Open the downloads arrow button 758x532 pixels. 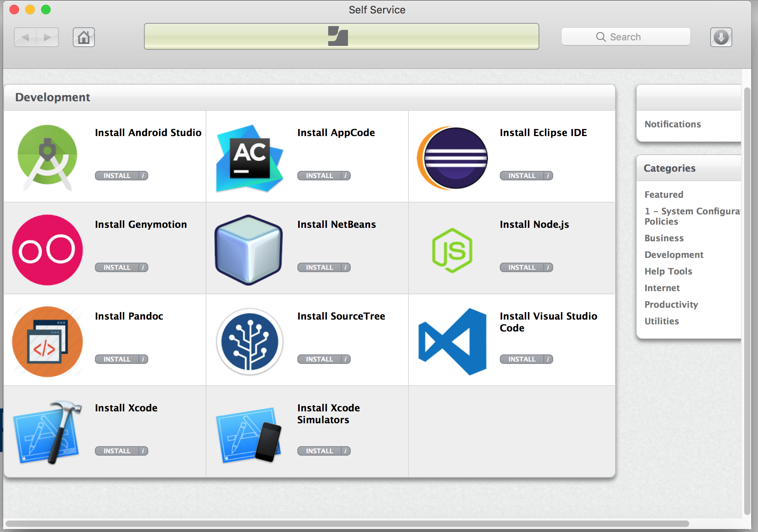[x=721, y=37]
